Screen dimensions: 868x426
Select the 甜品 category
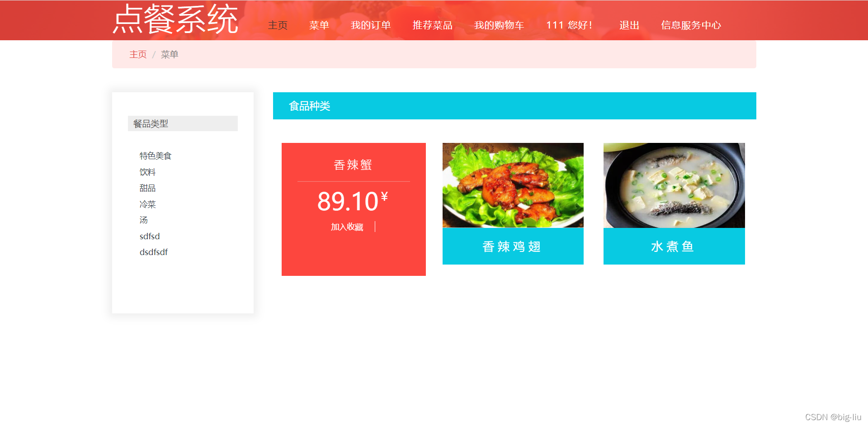147,188
